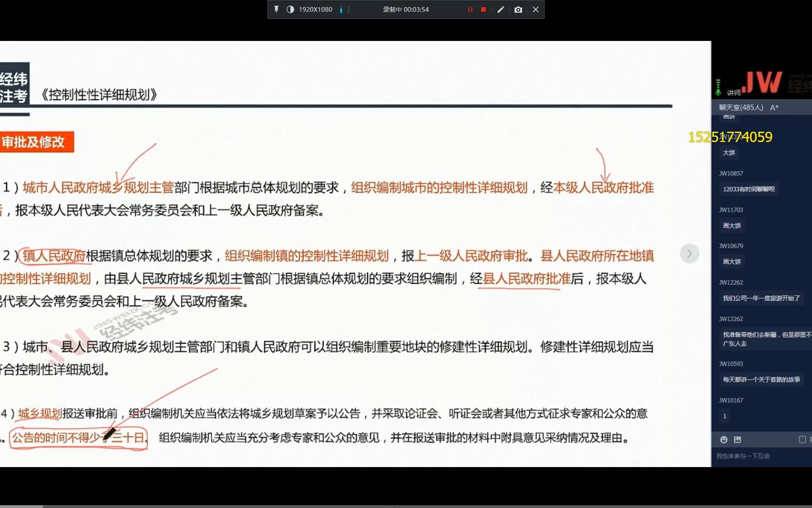Stop the screen recording

tap(484, 9)
